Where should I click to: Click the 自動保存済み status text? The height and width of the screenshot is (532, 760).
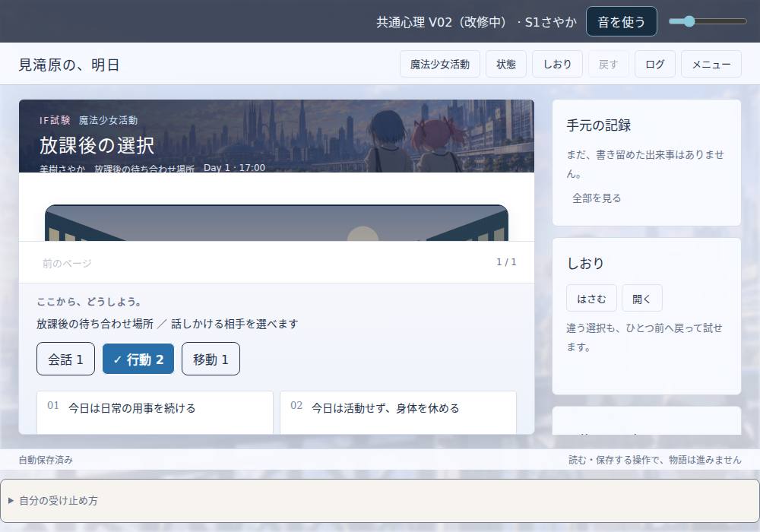click(x=46, y=460)
